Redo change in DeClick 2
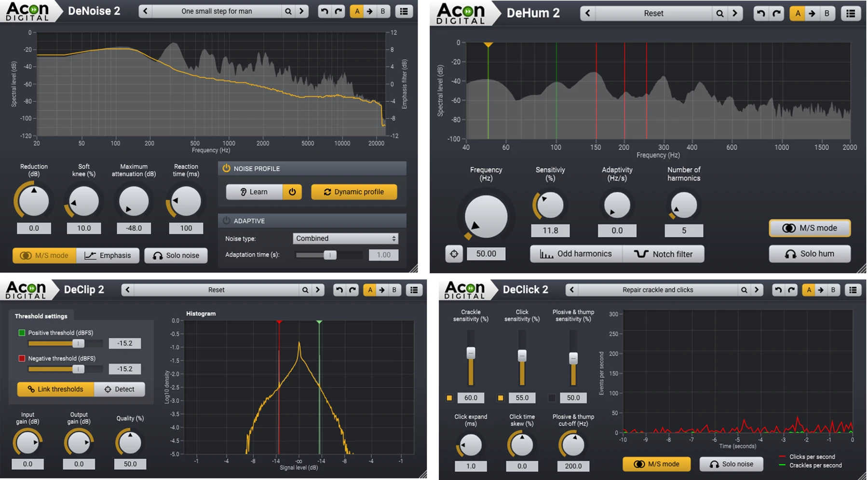Screen dimensions: 868x480 point(791,290)
